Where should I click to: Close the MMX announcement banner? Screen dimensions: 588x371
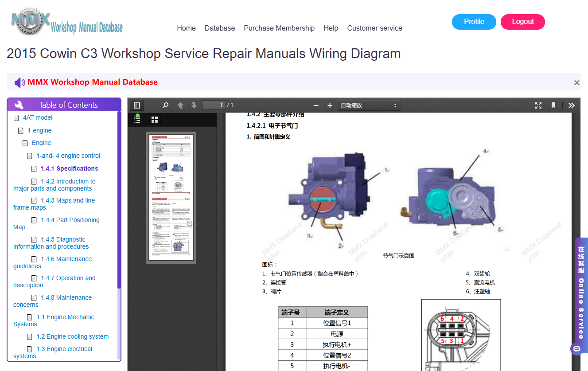[x=576, y=82]
